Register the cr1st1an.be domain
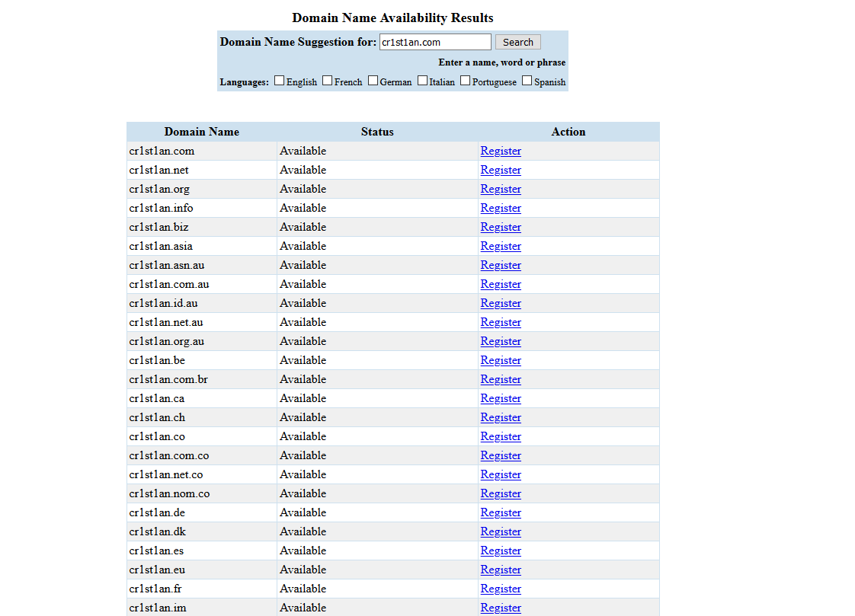855x616 pixels. 501,361
